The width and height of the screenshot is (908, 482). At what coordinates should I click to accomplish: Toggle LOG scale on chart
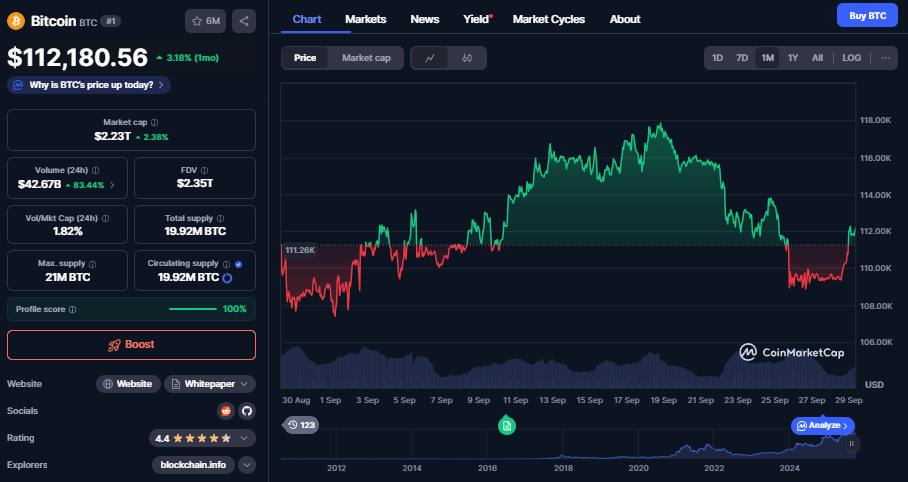coord(851,58)
